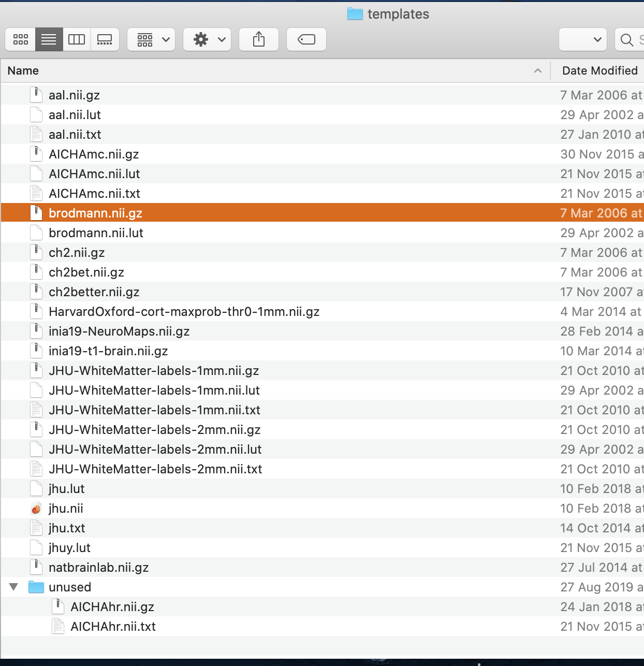
Task: Select the brodmann.nii.gz file
Action: point(95,213)
